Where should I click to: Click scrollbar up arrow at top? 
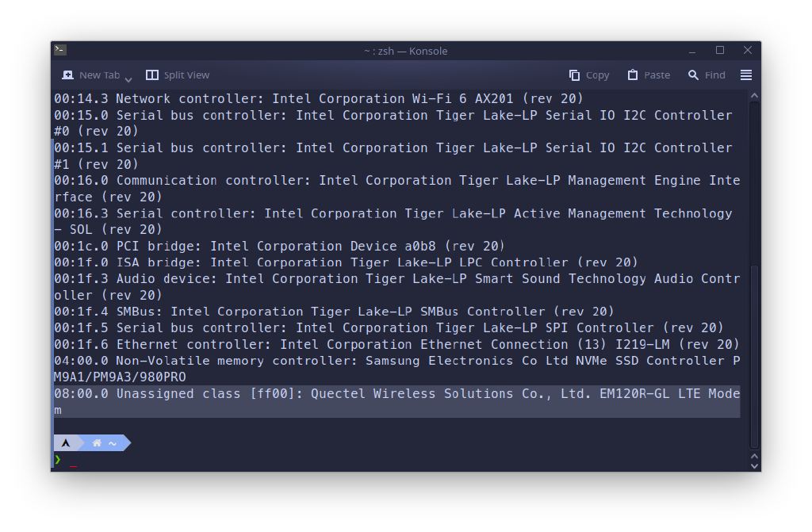click(755, 96)
